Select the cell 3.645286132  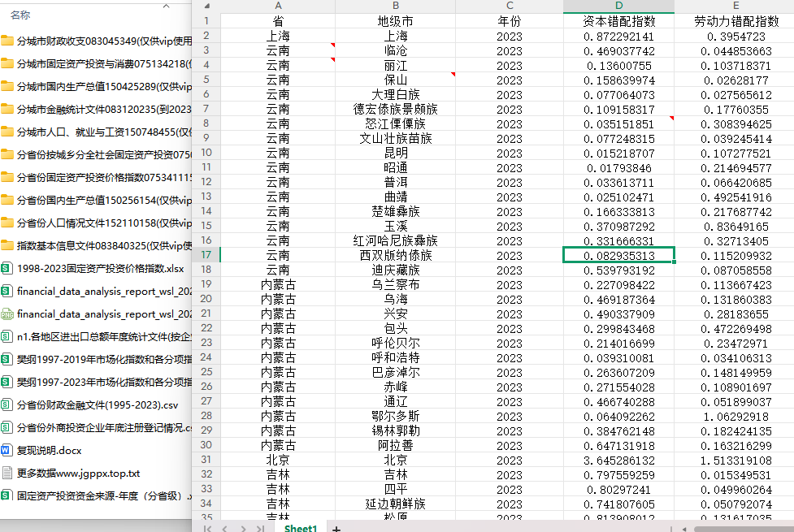pyautogui.click(x=618, y=461)
